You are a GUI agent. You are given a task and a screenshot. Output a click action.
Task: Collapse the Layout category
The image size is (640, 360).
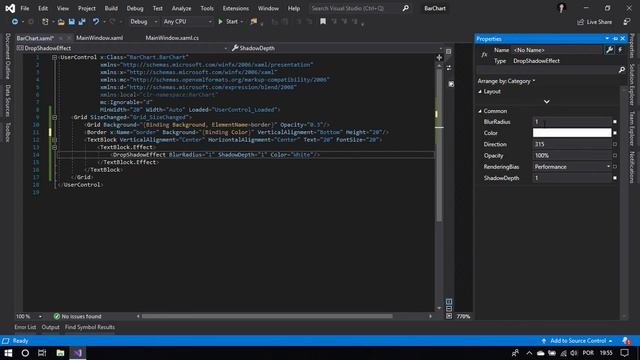(x=480, y=91)
